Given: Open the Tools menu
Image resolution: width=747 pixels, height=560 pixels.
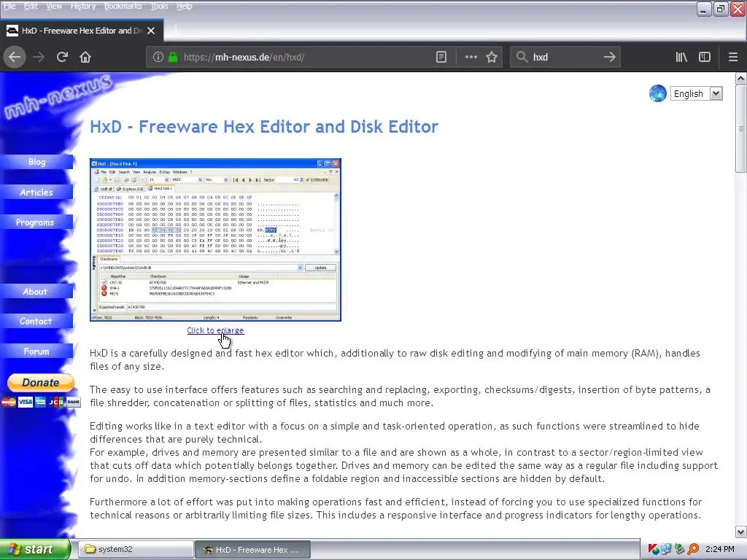Looking at the screenshot, I should click(159, 6).
